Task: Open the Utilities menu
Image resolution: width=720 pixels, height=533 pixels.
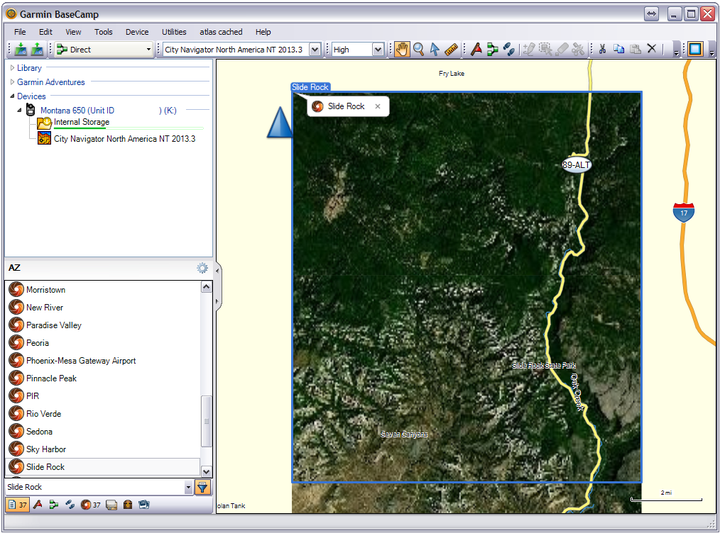Action: [x=174, y=32]
